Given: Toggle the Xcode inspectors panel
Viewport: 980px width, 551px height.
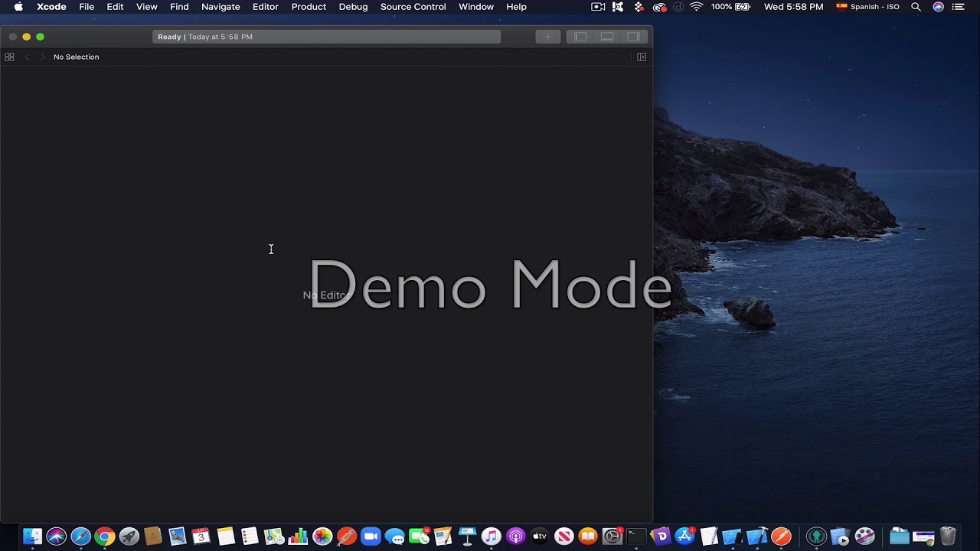Looking at the screenshot, I should coord(634,37).
